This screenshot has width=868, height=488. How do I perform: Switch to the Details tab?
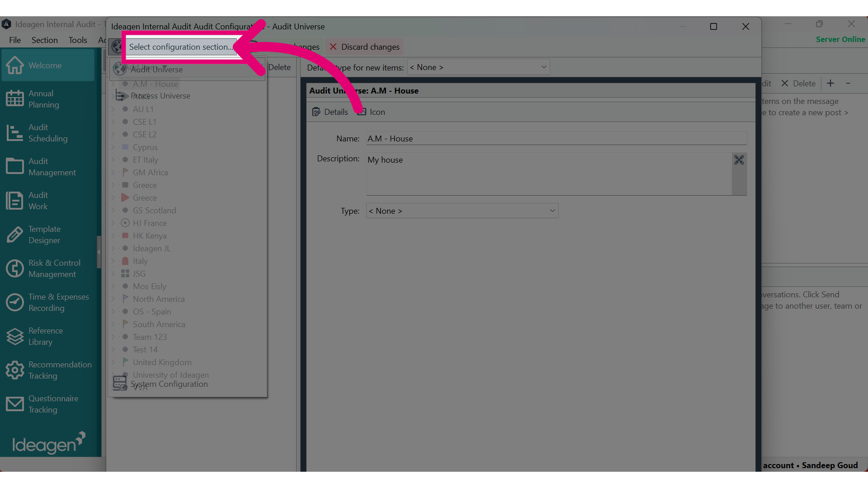[330, 112]
